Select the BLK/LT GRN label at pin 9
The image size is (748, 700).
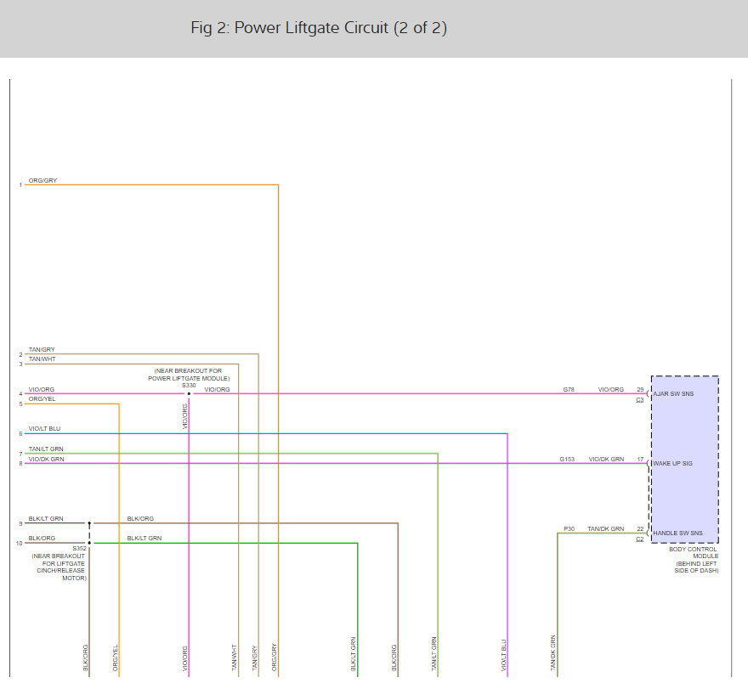point(46,519)
